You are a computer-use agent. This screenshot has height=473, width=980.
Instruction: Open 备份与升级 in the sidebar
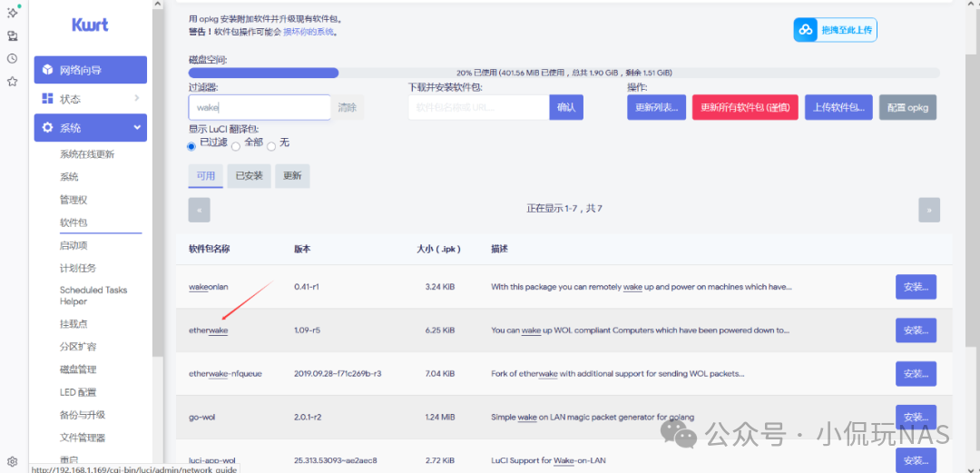83,415
